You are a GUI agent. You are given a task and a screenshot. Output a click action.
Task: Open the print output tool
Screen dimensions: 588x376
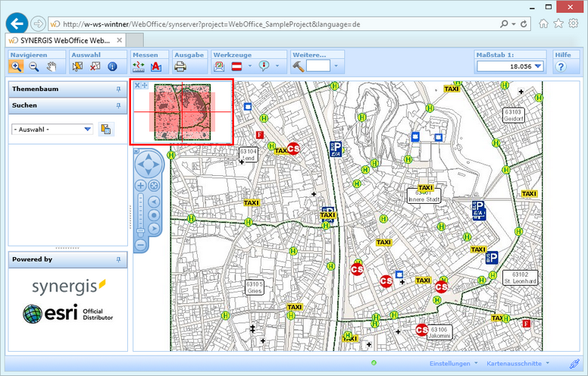(181, 67)
